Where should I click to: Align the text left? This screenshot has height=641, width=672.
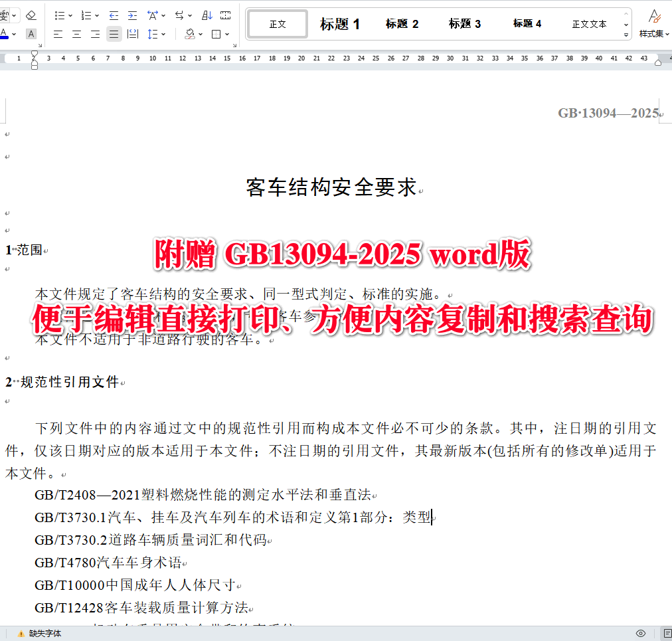pyautogui.click(x=58, y=34)
